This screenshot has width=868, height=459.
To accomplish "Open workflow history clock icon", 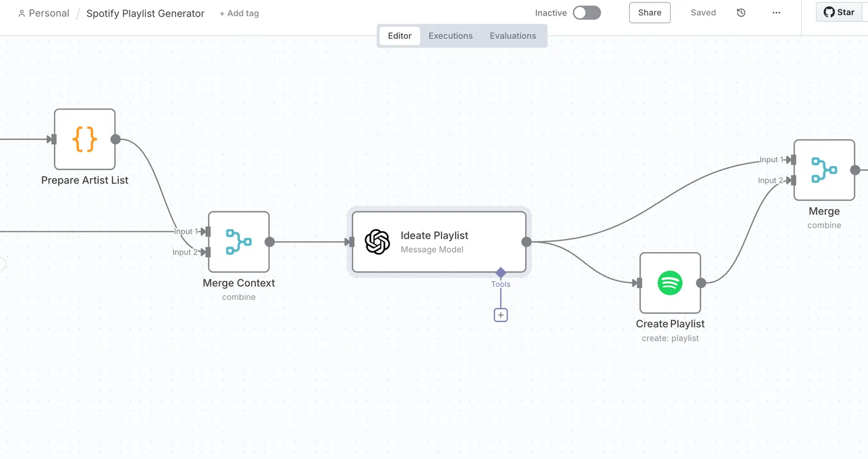I will click(x=741, y=12).
